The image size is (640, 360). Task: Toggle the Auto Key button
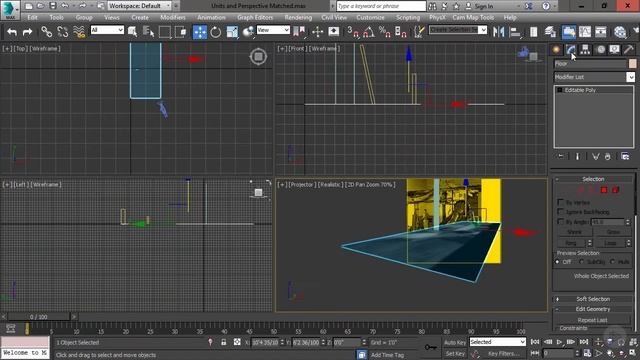(455, 342)
